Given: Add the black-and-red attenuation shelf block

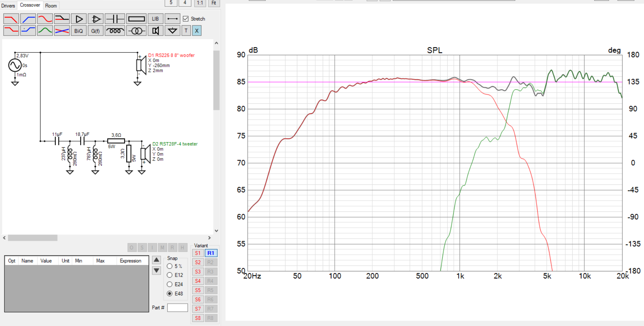Looking at the screenshot, I should pyautogui.click(x=62, y=19).
